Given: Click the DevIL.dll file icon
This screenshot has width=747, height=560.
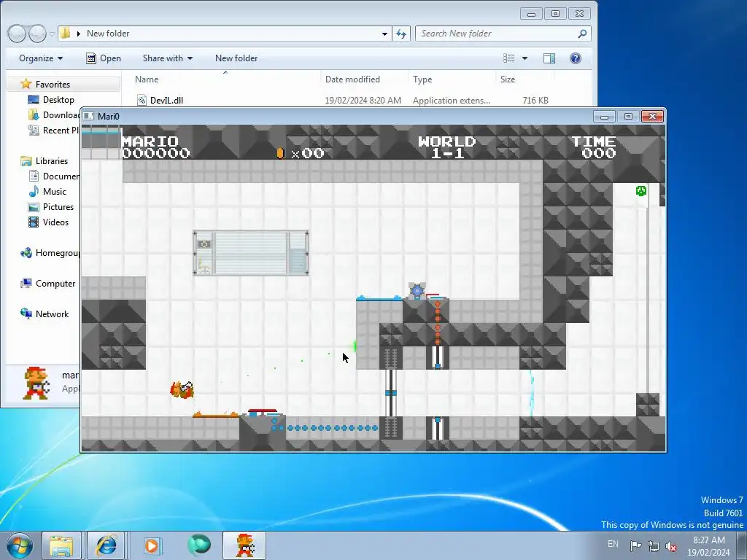Looking at the screenshot, I should 142,100.
